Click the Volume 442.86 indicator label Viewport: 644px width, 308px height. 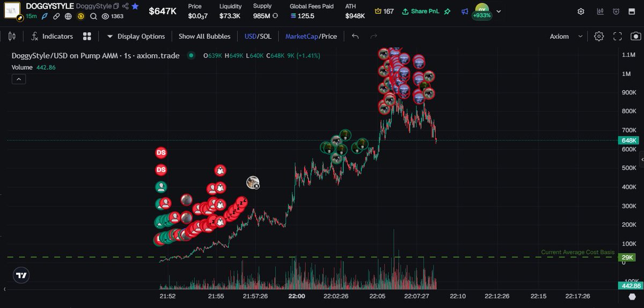pos(34,67)
